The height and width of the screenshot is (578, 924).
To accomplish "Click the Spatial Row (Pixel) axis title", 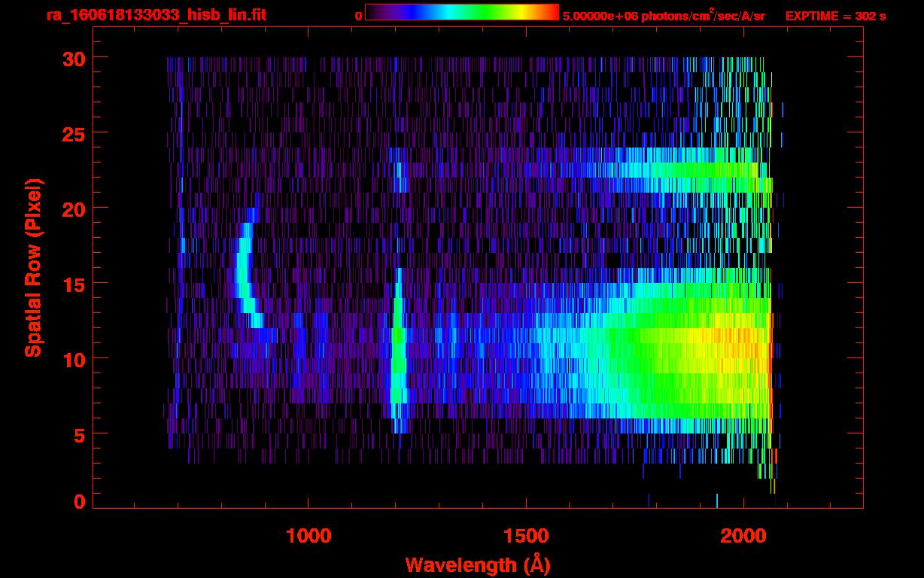I will pyautogui.click(x=33, y=267).
